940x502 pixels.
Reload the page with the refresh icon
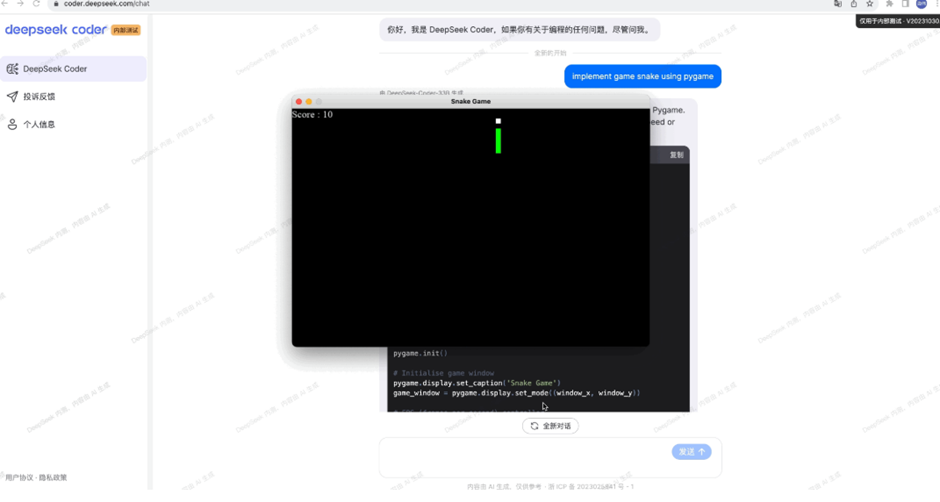pyautogui.click(x=36, y=4)
